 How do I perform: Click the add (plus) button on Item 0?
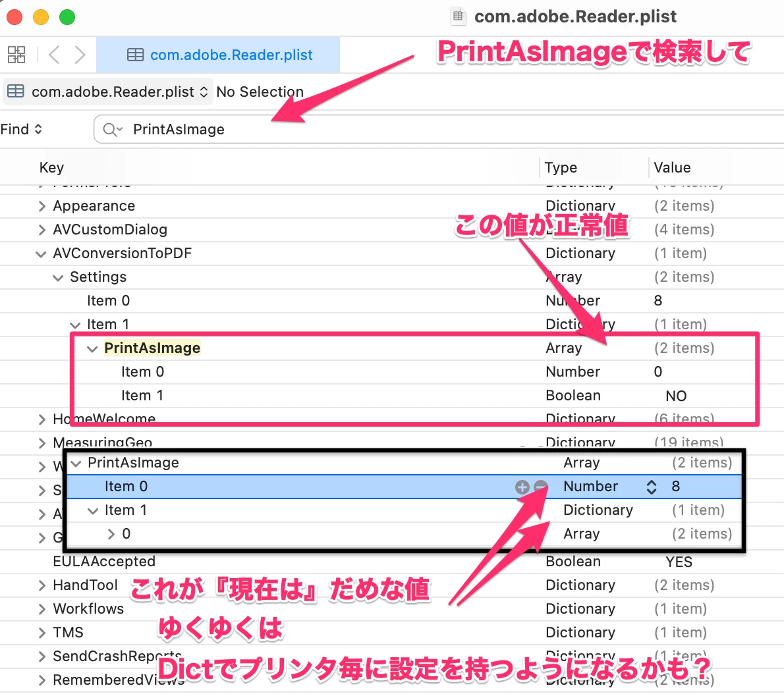[522, 487]
